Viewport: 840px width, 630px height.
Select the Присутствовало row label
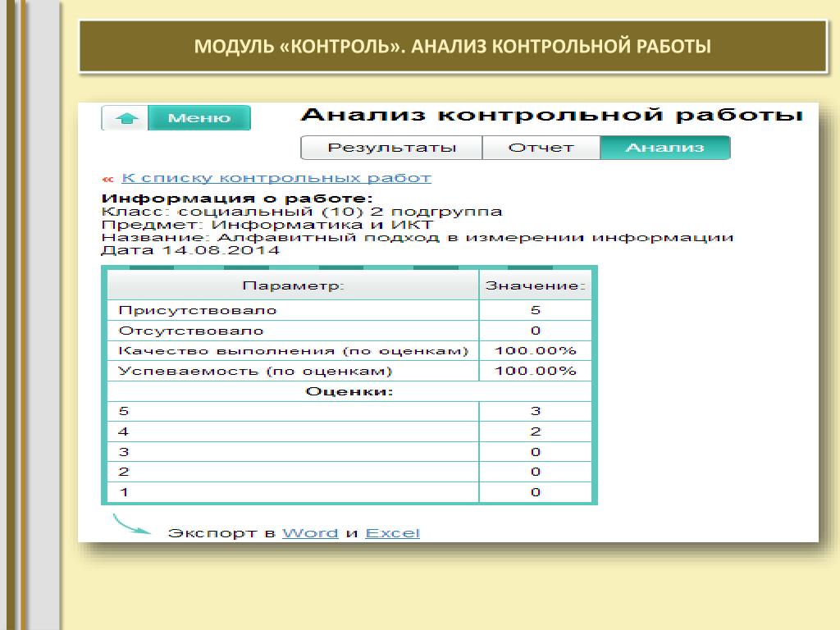tap(198, 310)
